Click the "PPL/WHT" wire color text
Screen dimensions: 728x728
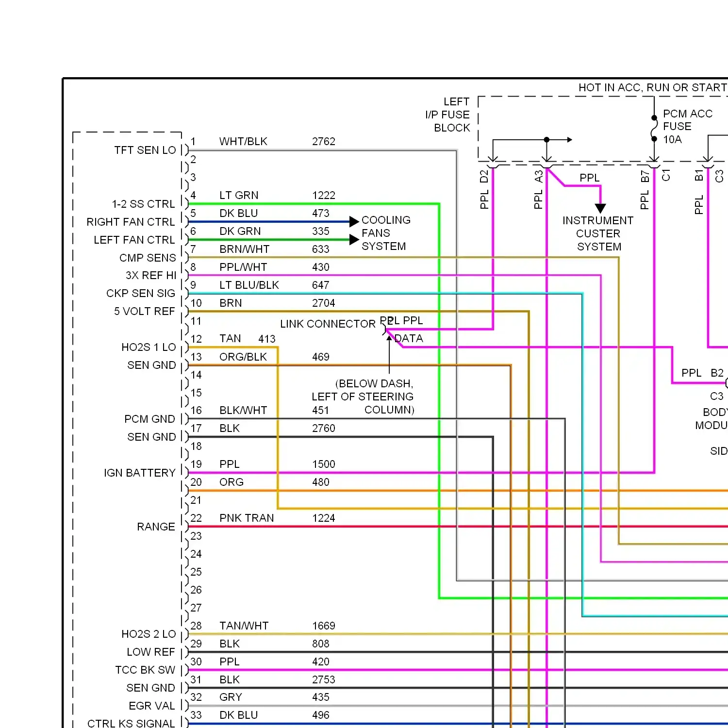[243, 267]
